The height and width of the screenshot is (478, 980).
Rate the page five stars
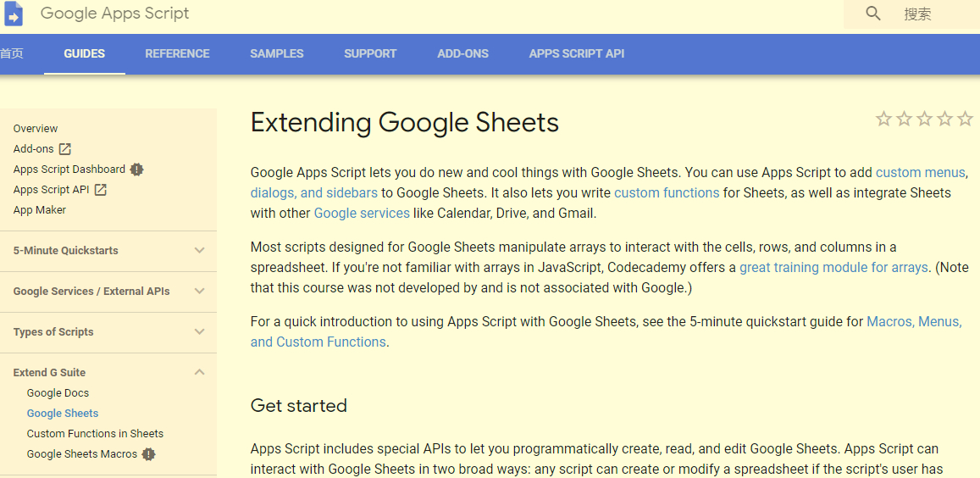pyautogui.click(x=966, y=119)
